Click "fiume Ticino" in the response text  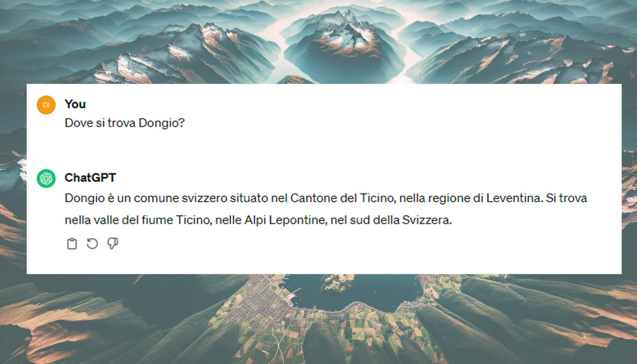click(176, 220)
